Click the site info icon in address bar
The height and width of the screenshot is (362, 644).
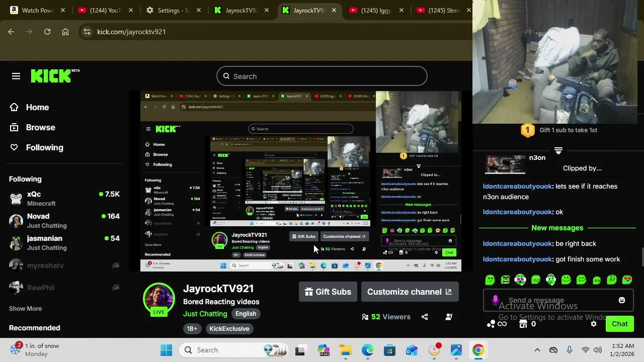point(87,32)
